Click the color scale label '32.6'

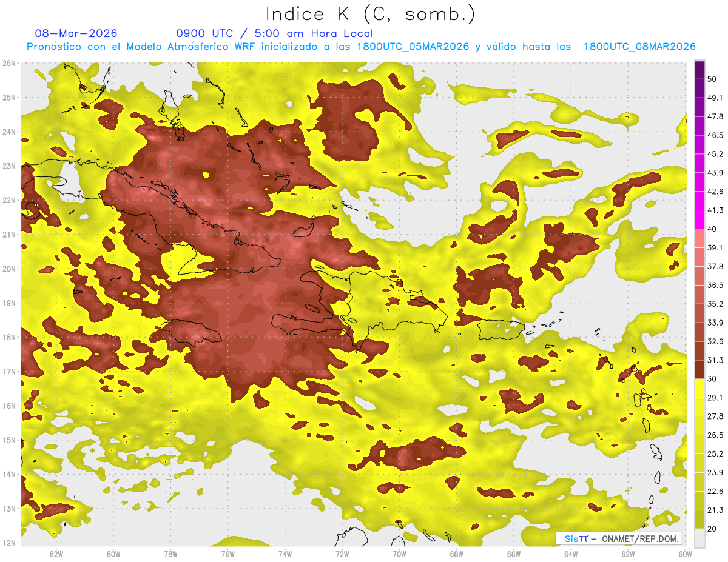(x=715, y=341)
